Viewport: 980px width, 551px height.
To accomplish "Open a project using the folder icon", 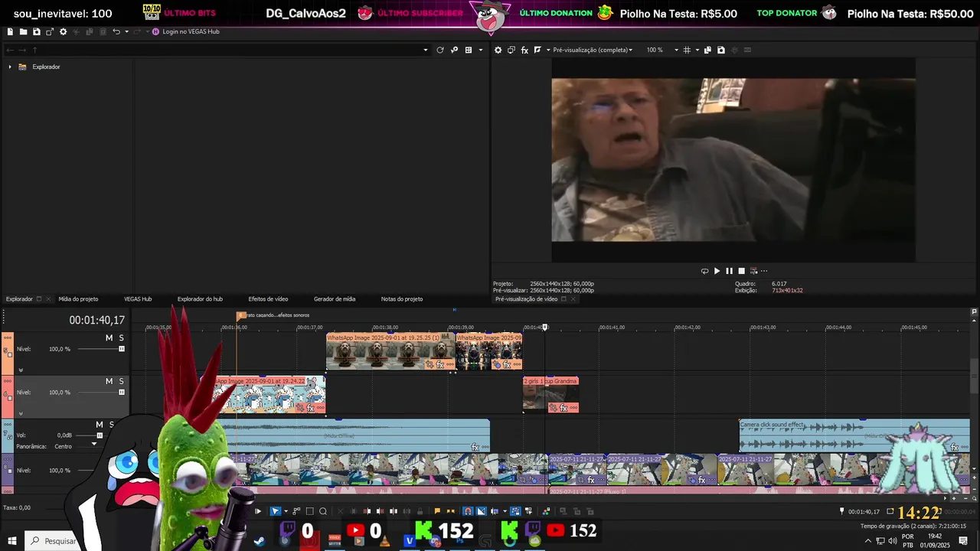I will (23, 31).
